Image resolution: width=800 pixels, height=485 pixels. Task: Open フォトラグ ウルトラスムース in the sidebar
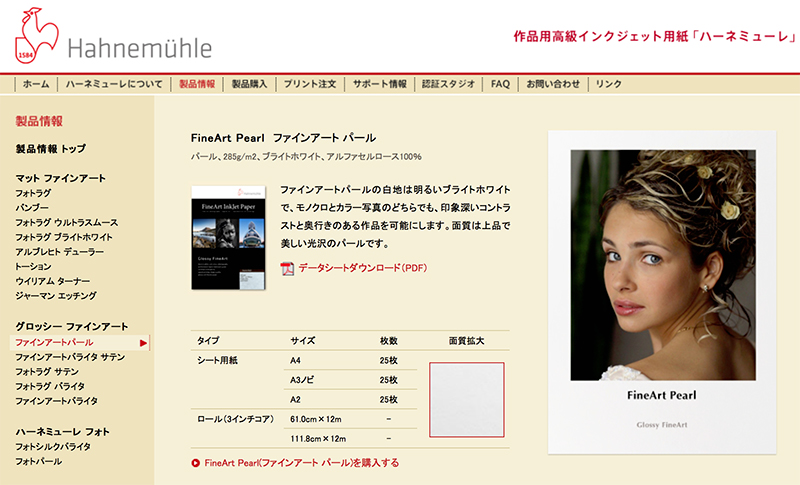66,223
